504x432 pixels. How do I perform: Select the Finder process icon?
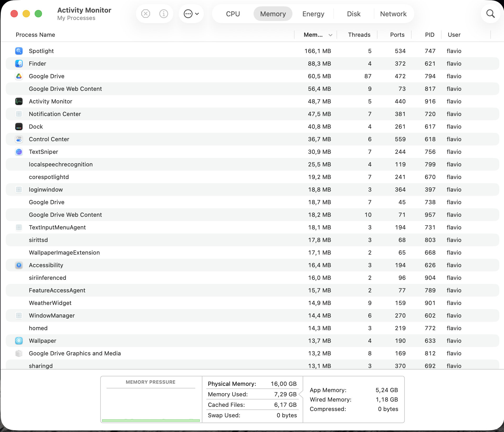19,64
